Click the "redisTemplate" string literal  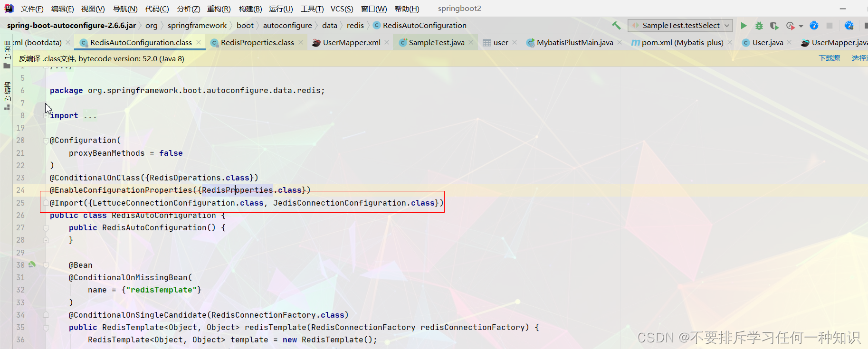tap(162, 290)
